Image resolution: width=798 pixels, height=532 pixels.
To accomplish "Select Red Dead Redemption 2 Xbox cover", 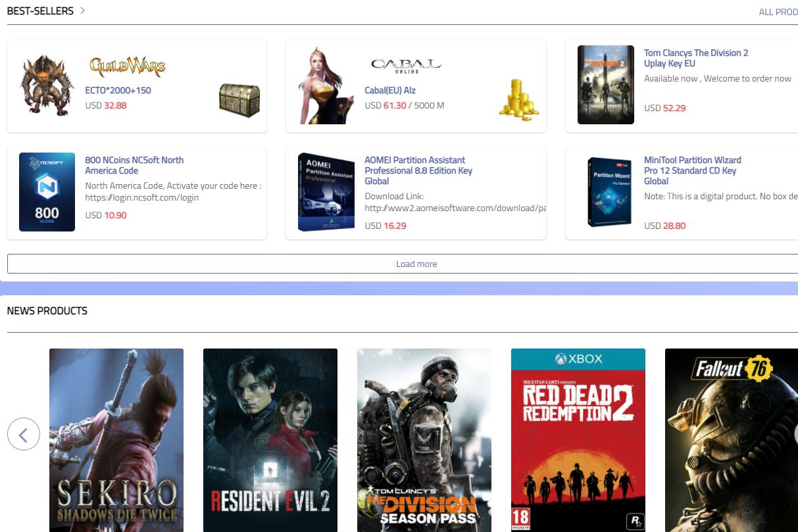I will [578, 439].
